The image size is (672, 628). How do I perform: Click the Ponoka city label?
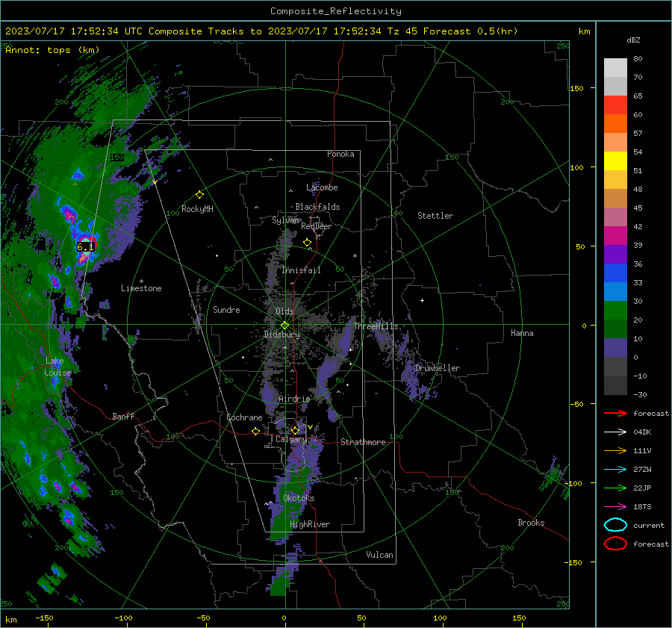340,154
